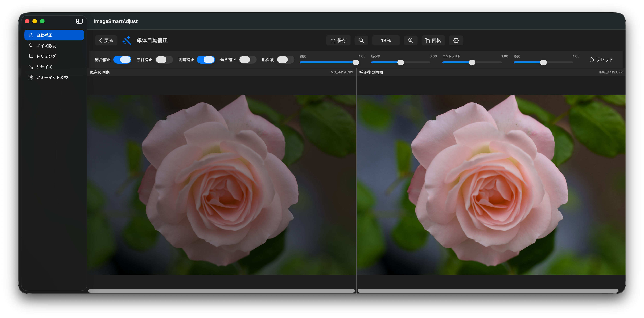The height and width of the screenshot is (318, 644).
Task: Enable the 傾き補正 switch
Action: [x=247, y=60]
